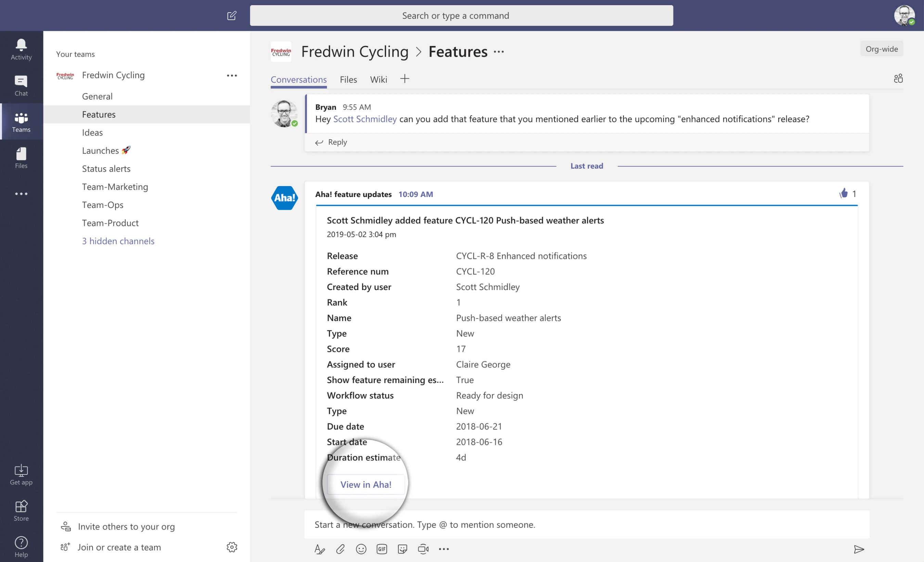This screenshot has width=924, height=562.
Task: Open the emoji picker
Action: [361, 549]
